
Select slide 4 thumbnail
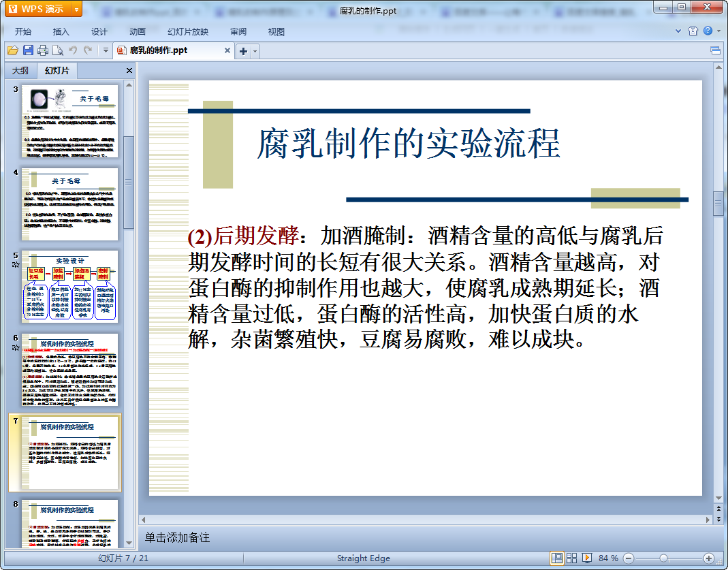click(x=69, y=204)
